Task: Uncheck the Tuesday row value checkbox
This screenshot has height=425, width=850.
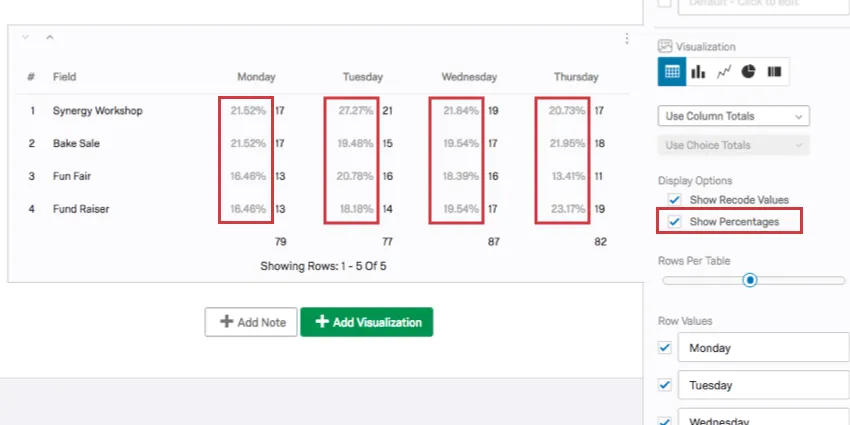Action: pyautogui.click(x=664, y=385)
